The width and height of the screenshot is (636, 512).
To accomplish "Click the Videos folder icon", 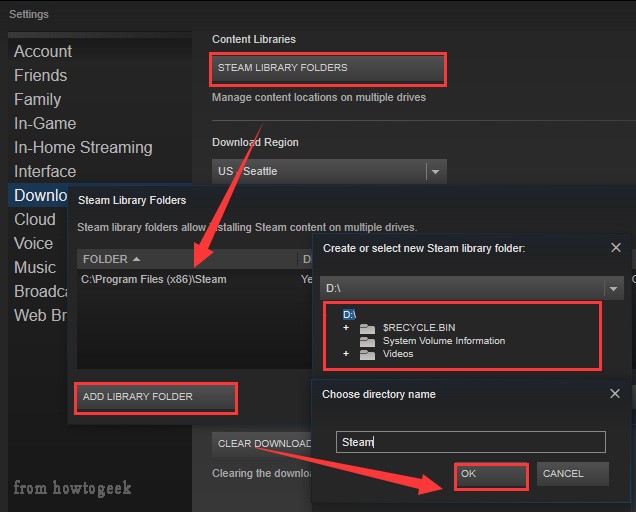I will (367, 354).
